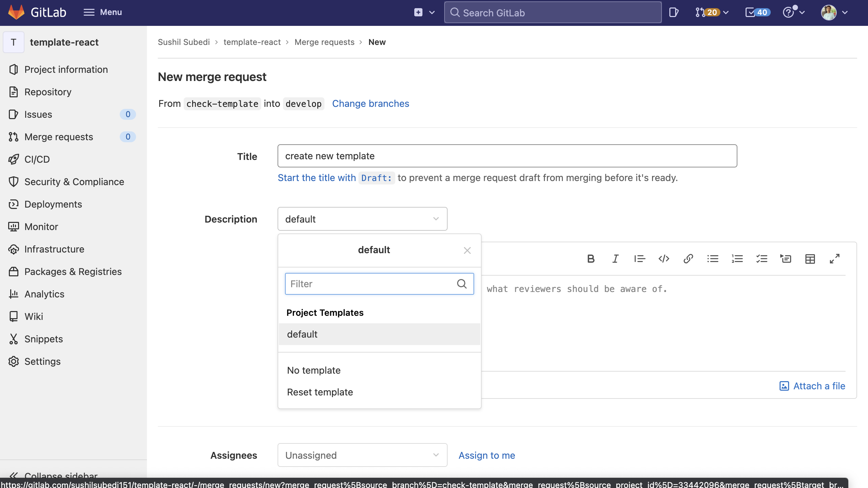Apply bold formatting
Screen dimensions: 868x488
pyautogui.click(x=591, y=259)
